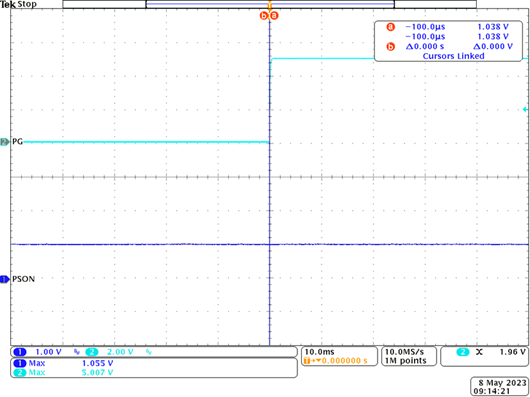This screenshot has height=397, width=530.
Task: Select the channel 2 PG ground marker
Action: [4, 142]
